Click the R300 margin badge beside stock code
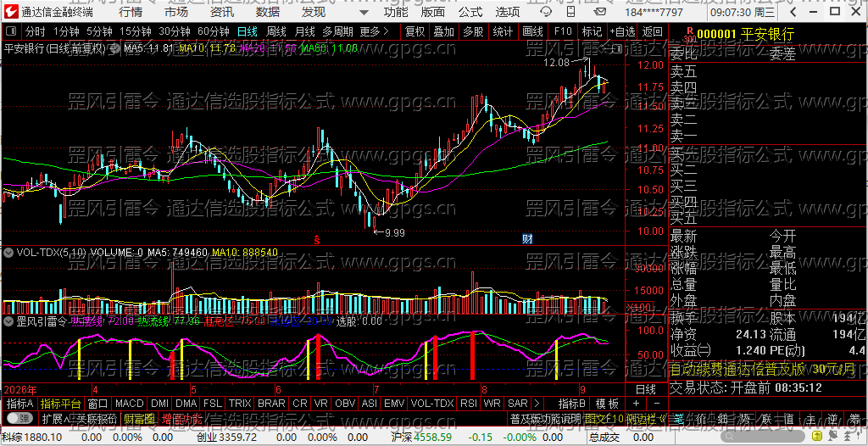868x446 pixels. tap(689, 35)
